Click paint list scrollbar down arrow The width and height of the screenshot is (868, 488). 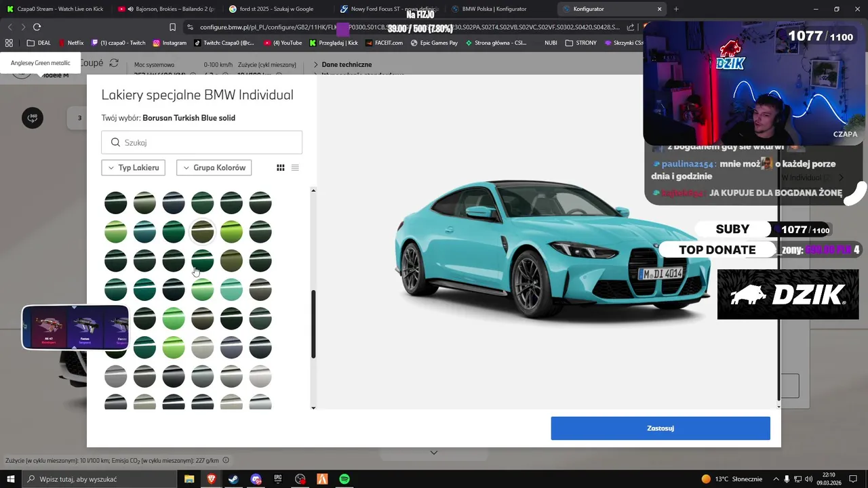pos(313,407)
